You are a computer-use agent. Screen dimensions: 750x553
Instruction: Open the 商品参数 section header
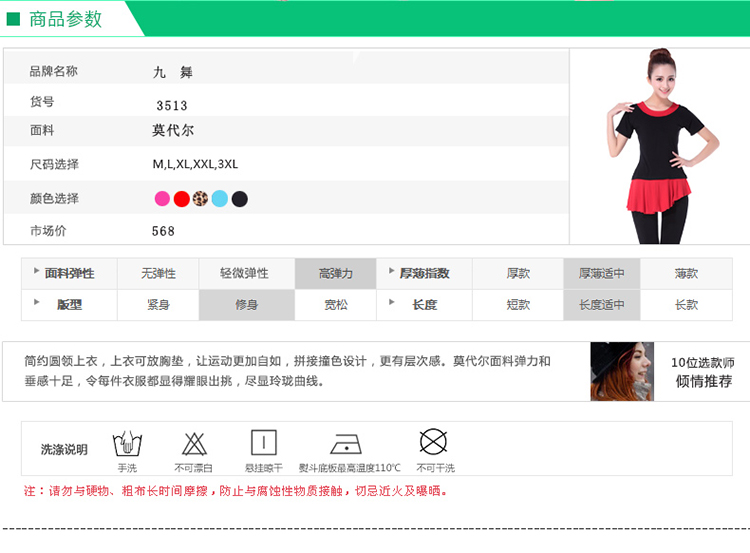(66, 18)
